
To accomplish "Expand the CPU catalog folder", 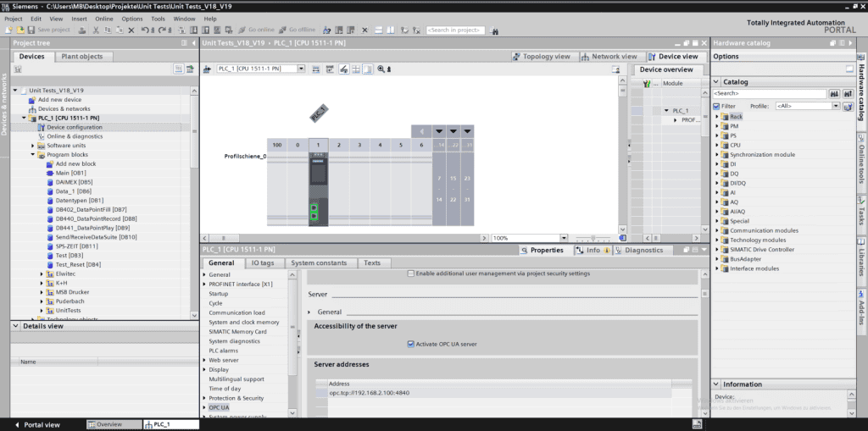I will click(x=717, y=145).
